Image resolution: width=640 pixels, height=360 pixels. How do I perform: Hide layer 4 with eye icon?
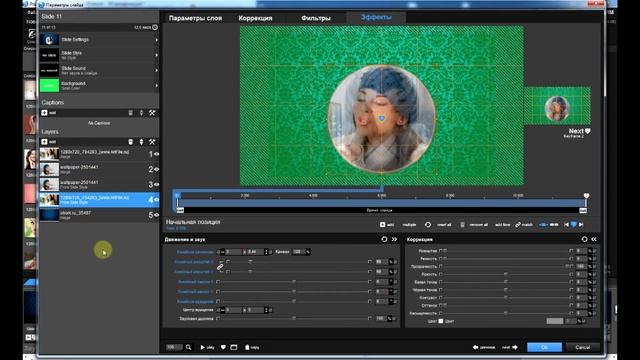(x=156, y=200)
